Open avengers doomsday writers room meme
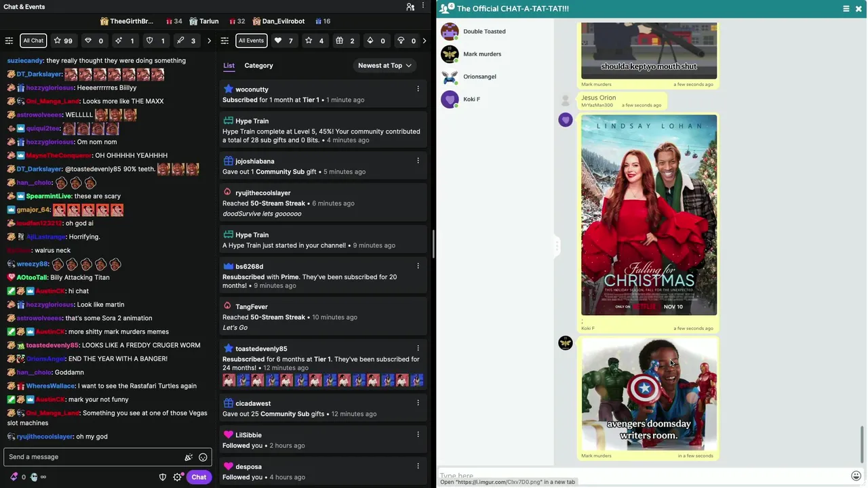 click(649, 394)
